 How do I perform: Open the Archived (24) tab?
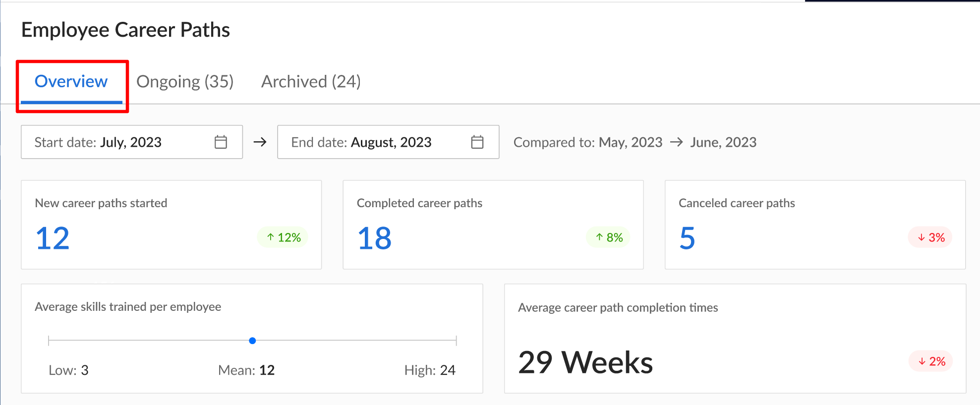point(311,82)
